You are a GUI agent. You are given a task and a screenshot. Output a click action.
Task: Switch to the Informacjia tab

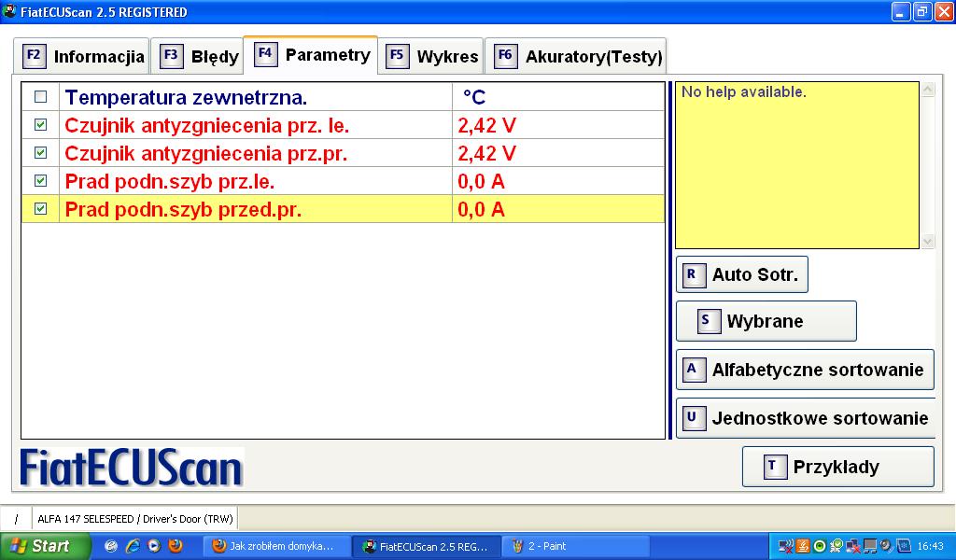pos(81,56)
